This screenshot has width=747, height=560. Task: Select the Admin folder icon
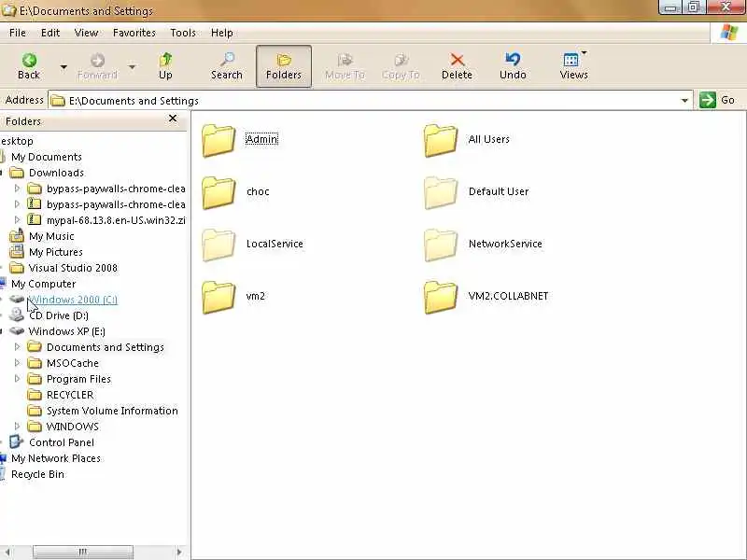[x=218, y=141]
